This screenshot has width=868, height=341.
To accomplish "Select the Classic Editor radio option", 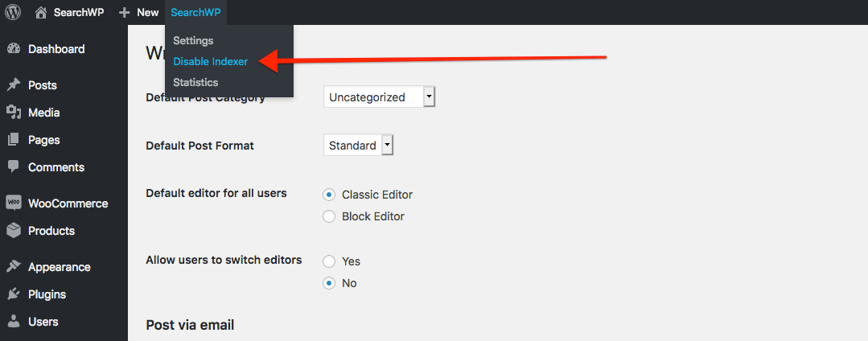I will tap(329, 195).
